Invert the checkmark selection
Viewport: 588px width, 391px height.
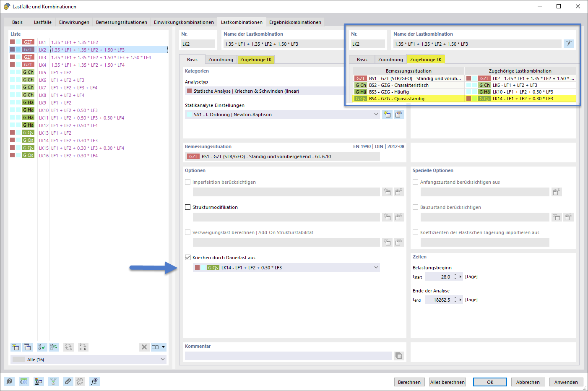pos(54,347)
